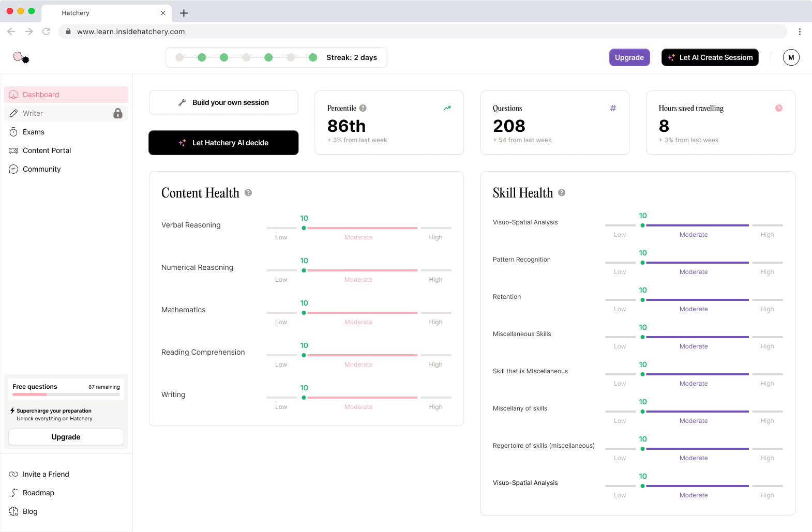812x532 pixels.
Task: Click the site padlock icon
Action: coord(68,32)
